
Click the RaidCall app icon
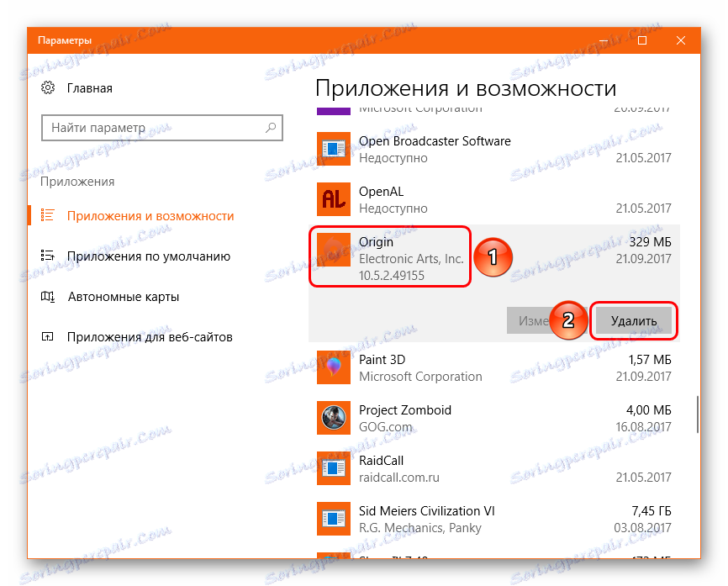point(334,468)
